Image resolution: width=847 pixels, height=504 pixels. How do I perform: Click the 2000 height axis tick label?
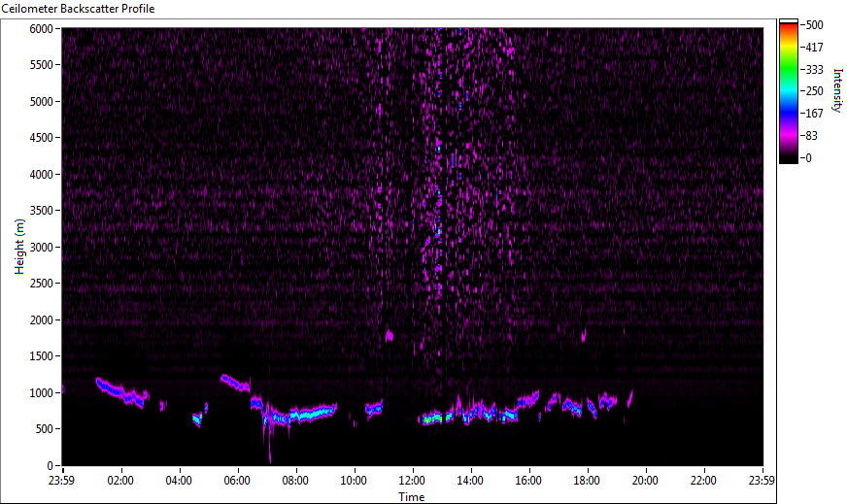[x=41, y=320]
